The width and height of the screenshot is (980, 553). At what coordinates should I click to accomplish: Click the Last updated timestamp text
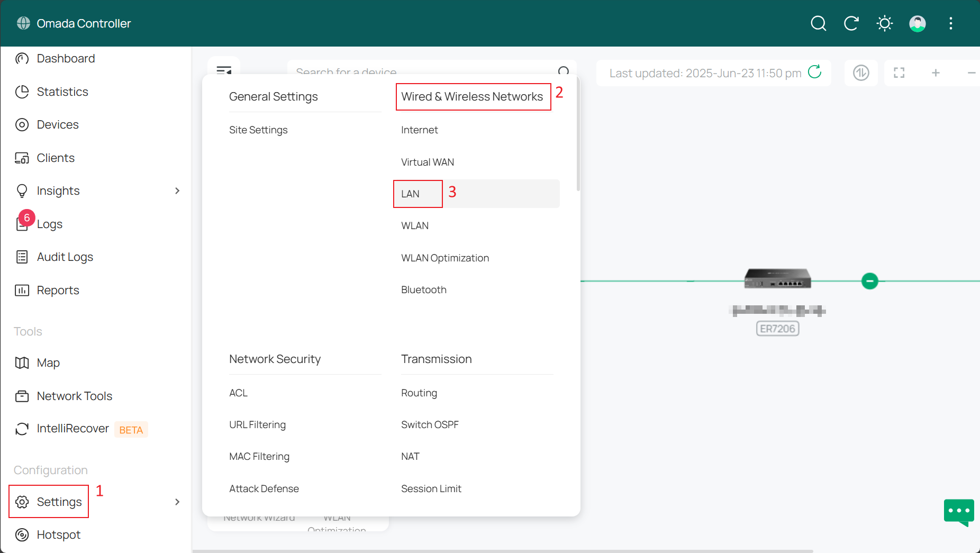tap(705, 73)
